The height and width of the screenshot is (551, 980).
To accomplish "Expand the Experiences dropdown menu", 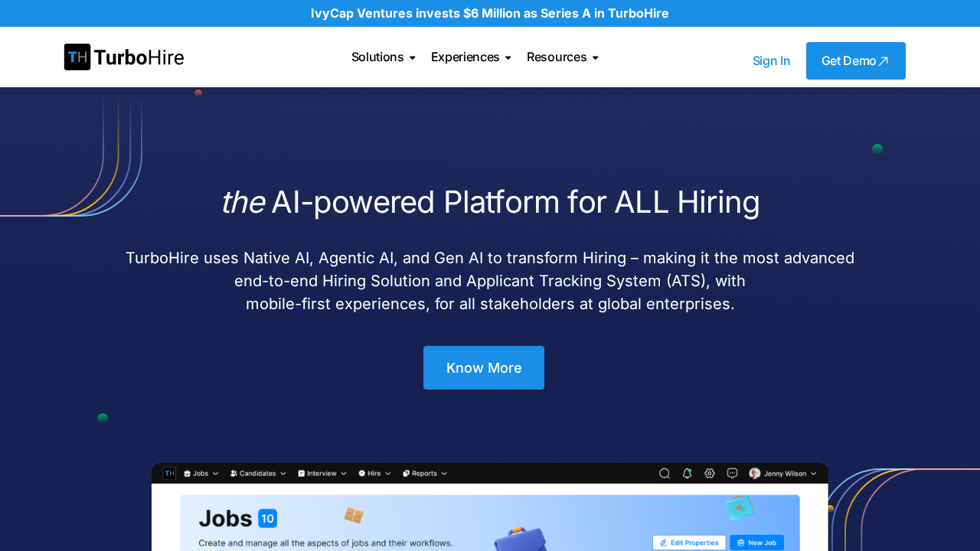I will pos(471,57).
